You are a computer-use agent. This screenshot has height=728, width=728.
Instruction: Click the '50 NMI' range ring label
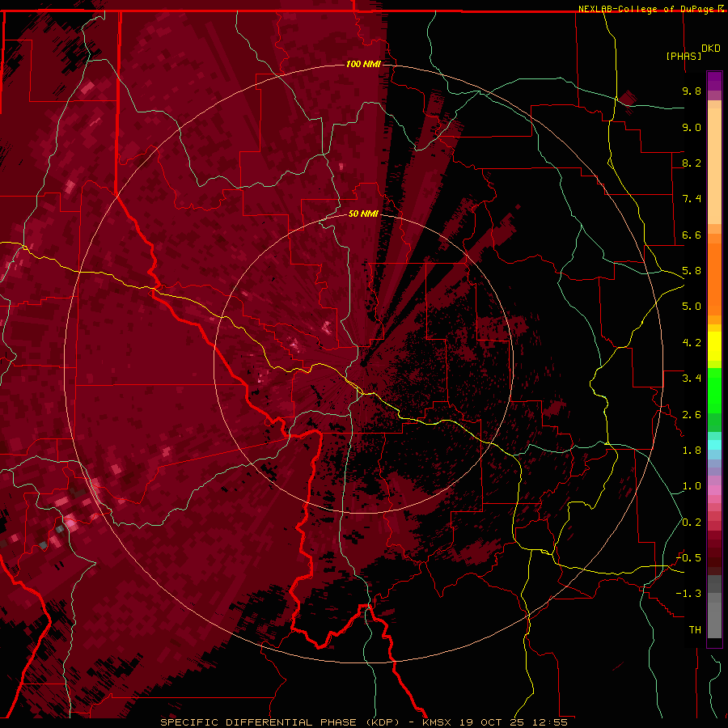coord(363,214)
